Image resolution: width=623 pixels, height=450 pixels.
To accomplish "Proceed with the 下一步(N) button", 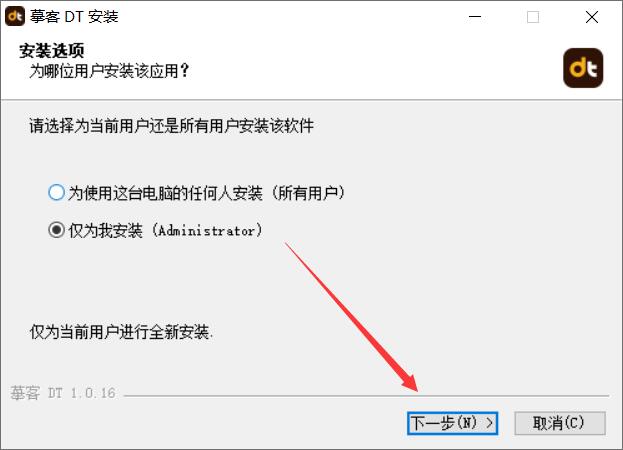I will point(452,423).
